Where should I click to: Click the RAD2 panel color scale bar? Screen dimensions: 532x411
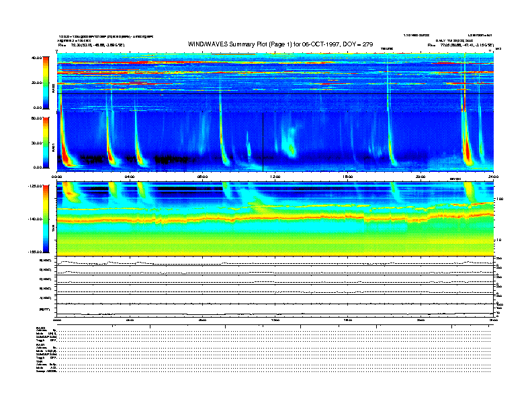click(46, 83)
